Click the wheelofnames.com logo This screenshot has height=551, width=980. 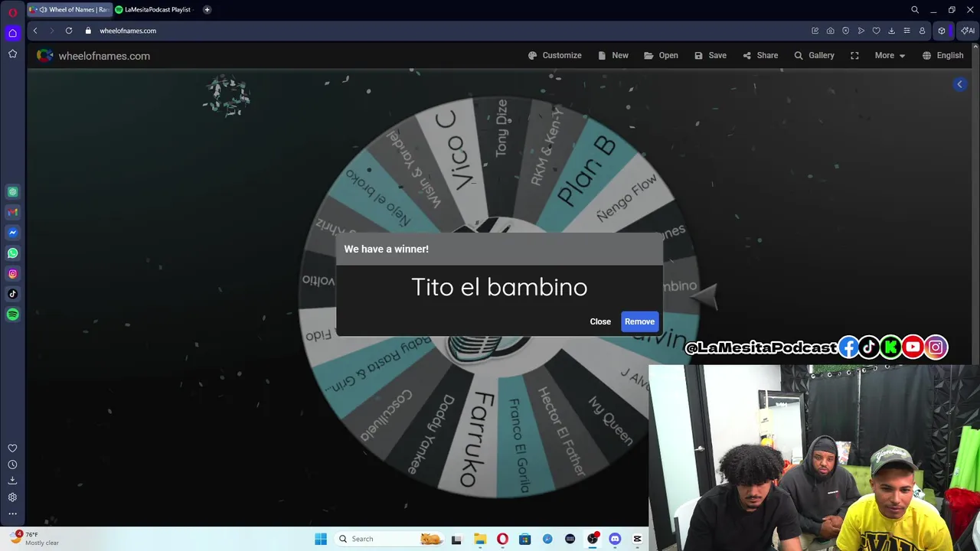click(x=93, y=56)
